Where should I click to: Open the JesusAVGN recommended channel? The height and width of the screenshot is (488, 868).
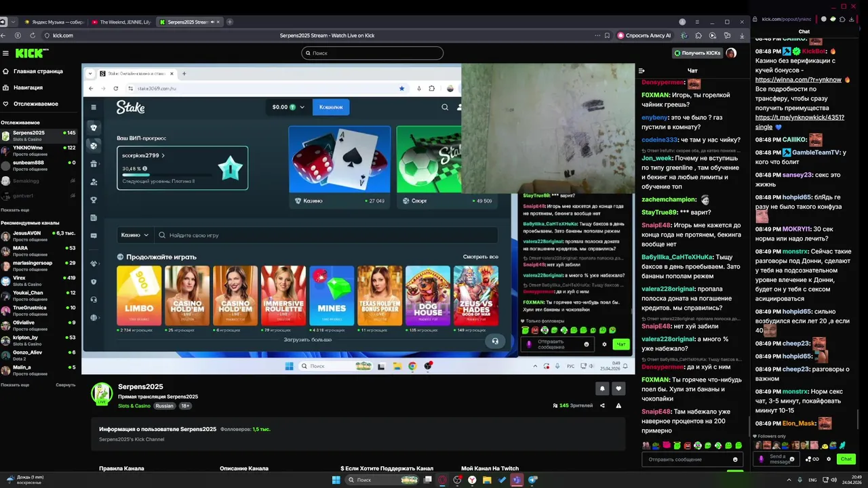tap(39, 236)
